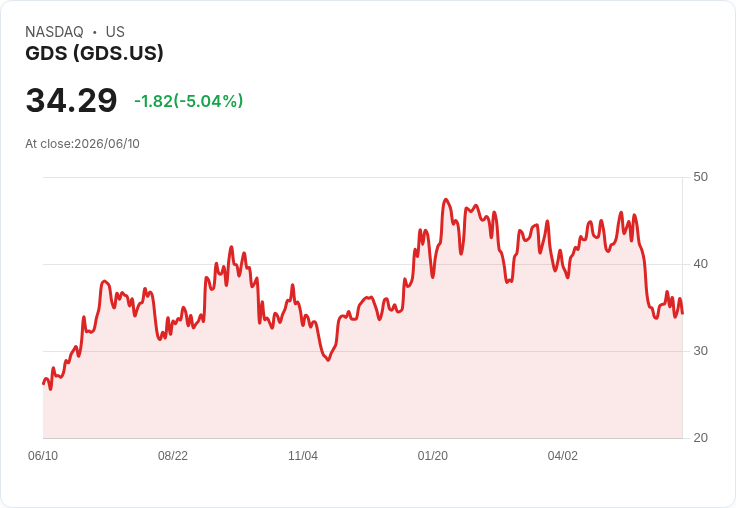Click the 11/04 date axis label

(x=303, y=456)
